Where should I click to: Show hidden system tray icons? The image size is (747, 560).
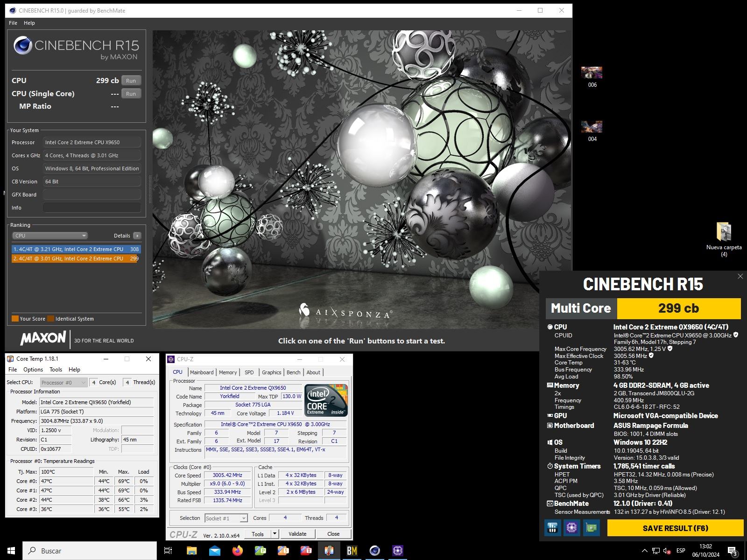click(x=645, y=551)
